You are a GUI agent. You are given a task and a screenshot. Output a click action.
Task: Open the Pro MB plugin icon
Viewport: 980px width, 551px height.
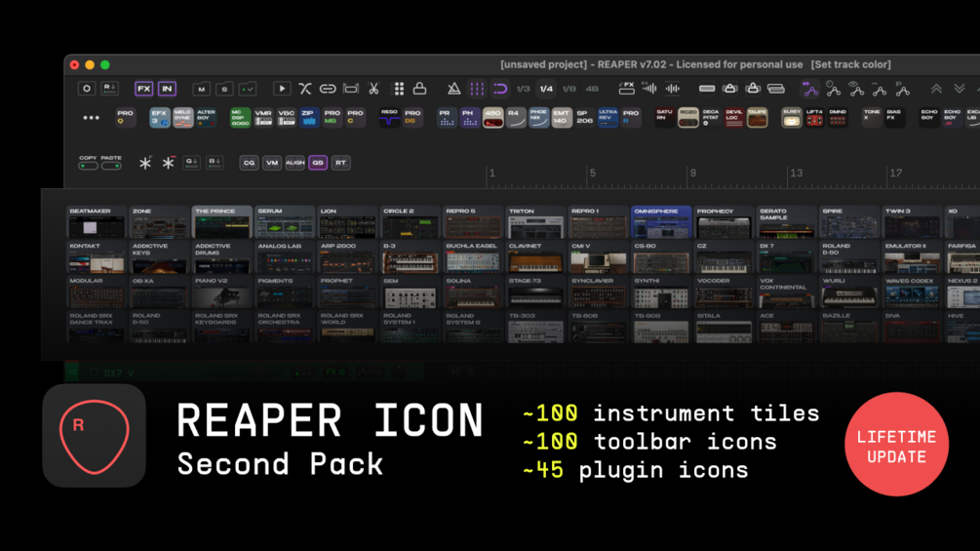[x=332, y=117]
